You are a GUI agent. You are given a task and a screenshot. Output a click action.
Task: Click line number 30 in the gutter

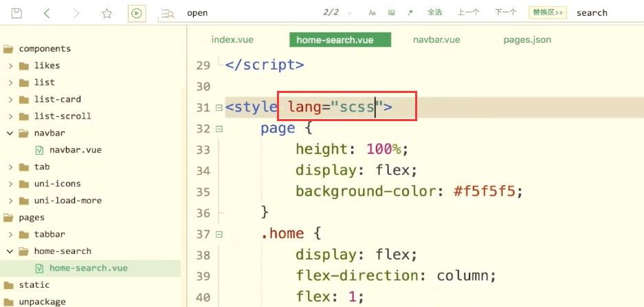point(203,87)
